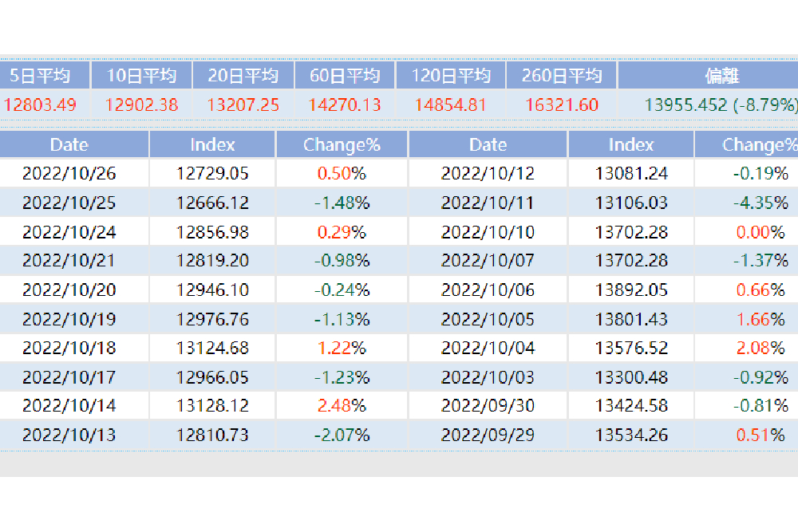Select the 60-day average value 14270.13
The width and height of the screenshot is (798, 532).
(x=345, y=104)
